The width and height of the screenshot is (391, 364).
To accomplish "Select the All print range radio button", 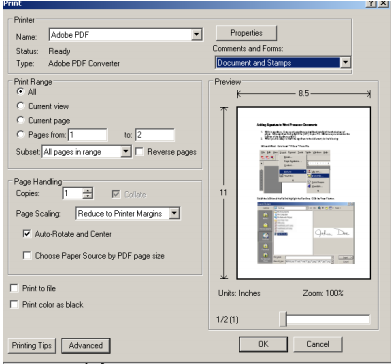I will point(21,91).
